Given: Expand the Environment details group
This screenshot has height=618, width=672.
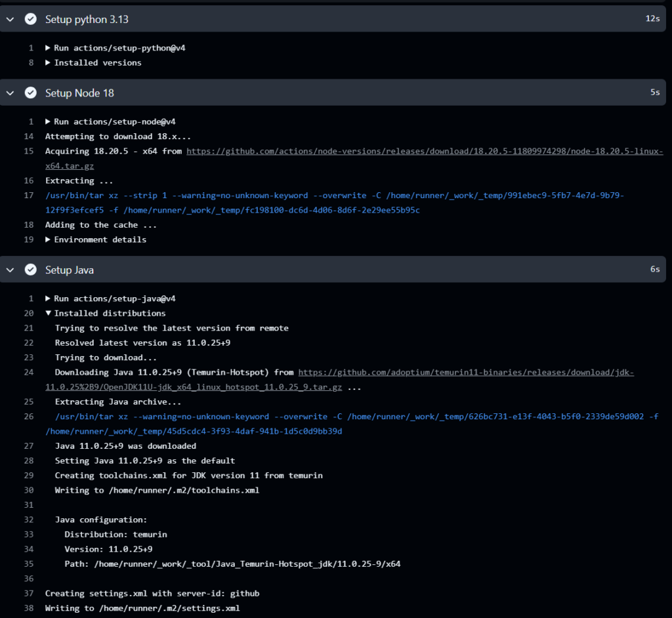Looking at the screenshot, I should coord(96,239).
